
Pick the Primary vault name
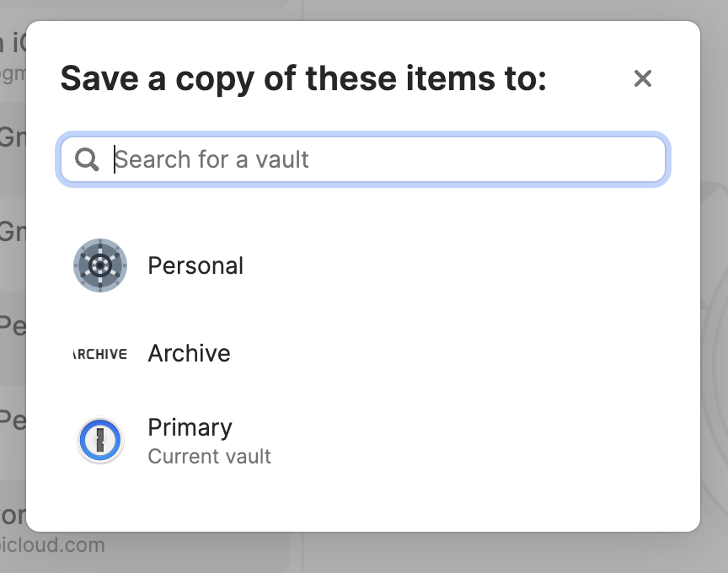(190, 427)
